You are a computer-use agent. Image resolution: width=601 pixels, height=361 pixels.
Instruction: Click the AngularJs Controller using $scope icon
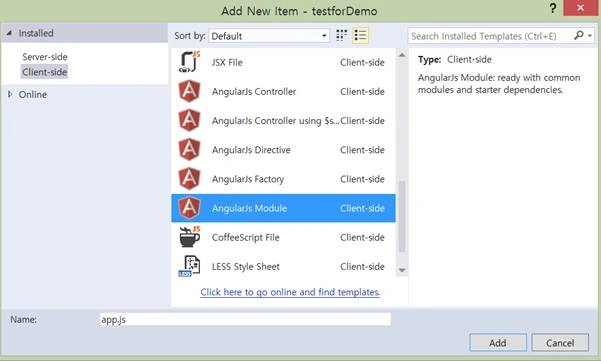[x=189, y=120]
